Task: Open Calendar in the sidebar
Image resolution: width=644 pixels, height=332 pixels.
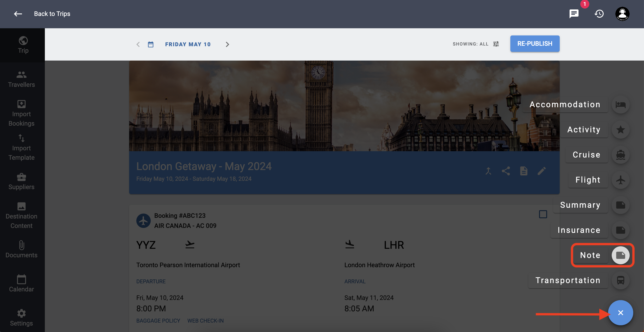Action: click(22, 284)
